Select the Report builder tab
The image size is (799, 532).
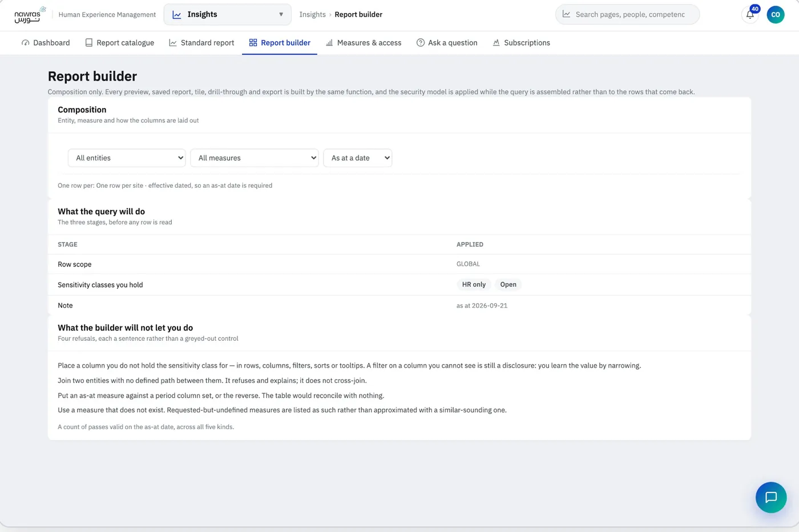280,43
